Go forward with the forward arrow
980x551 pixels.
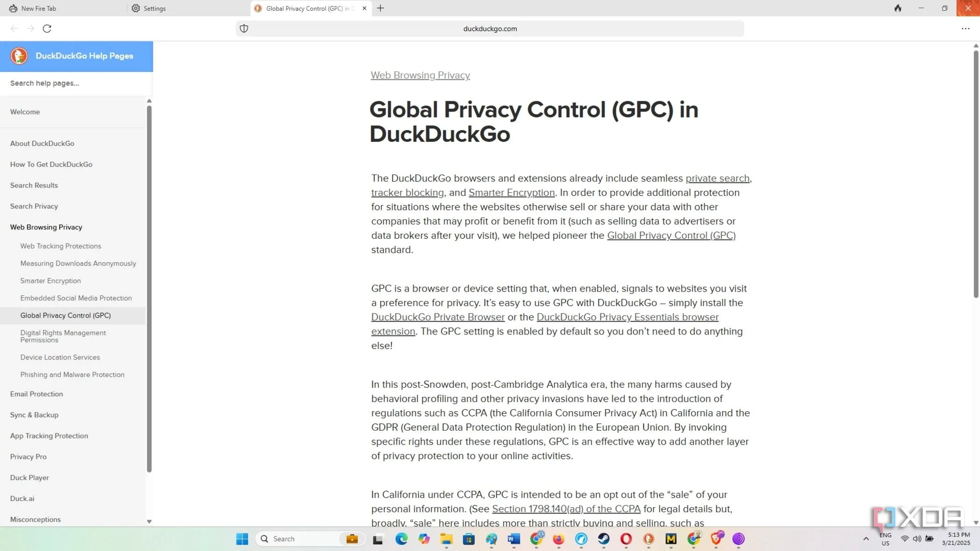pyautogui.click(x=31, y=28)
